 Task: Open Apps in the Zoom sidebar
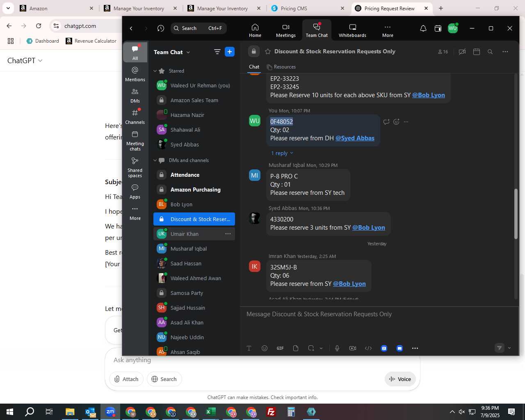[x=135, y=191]
